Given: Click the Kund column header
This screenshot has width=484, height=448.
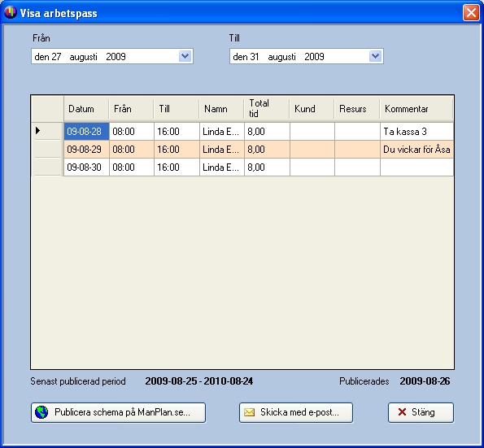Looking at the screenshot, I should point(312,109).
